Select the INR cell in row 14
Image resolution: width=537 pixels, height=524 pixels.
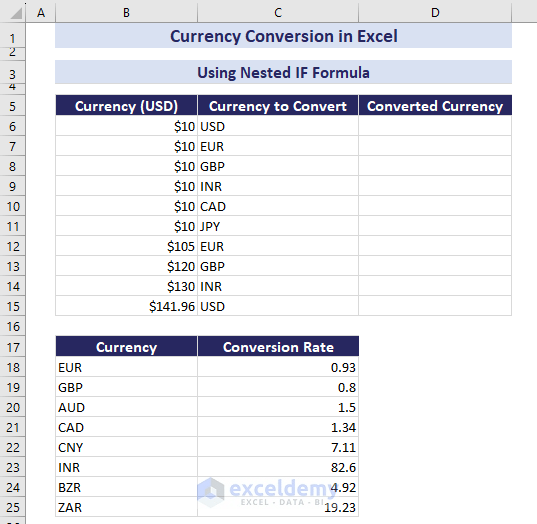tap(278, 286)
